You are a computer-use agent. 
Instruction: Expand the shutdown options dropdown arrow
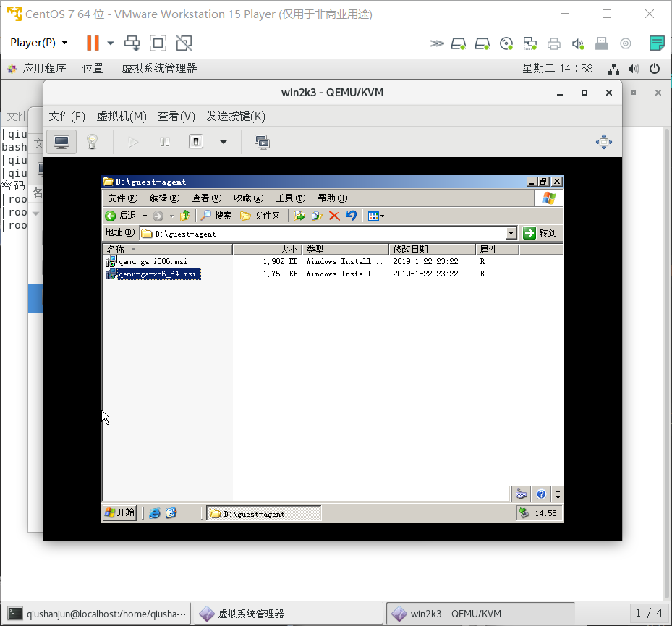click(223, 142)
